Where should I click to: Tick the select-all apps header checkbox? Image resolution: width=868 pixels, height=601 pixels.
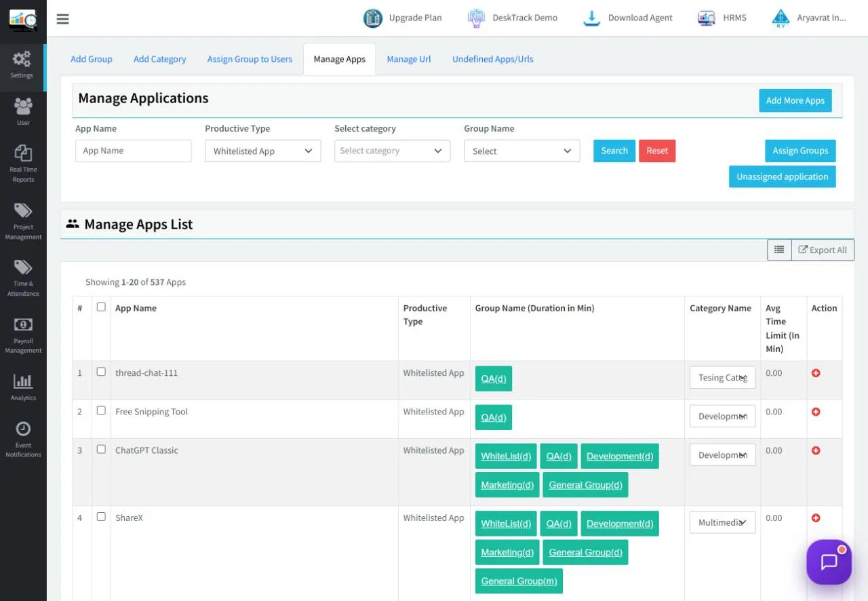coord(101,307)
